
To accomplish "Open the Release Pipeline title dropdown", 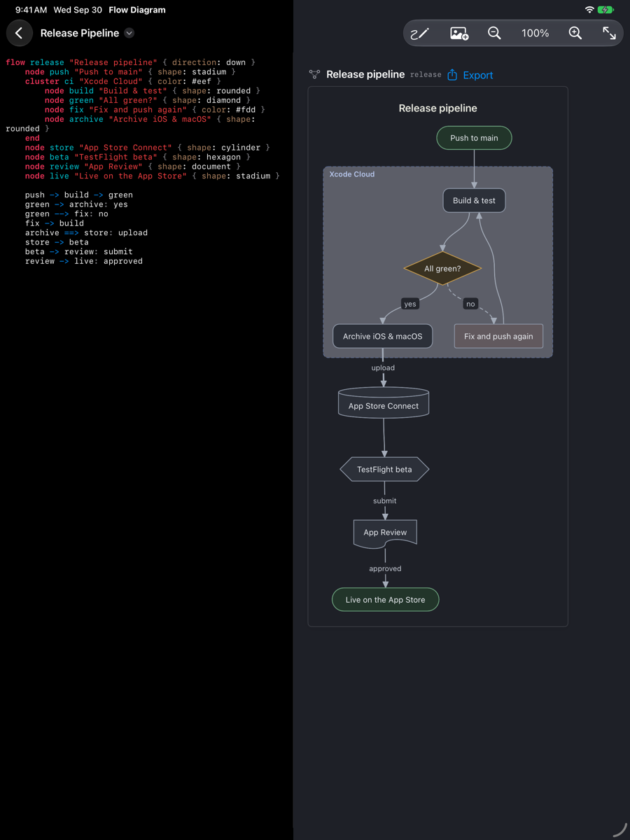I will click(x=129, y=33).
